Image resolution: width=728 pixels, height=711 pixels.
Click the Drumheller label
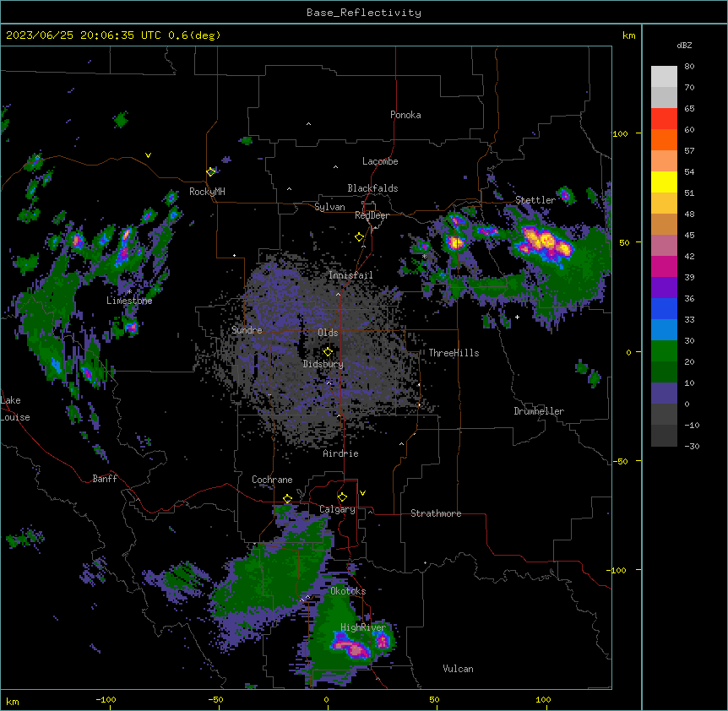click(539, 411)
